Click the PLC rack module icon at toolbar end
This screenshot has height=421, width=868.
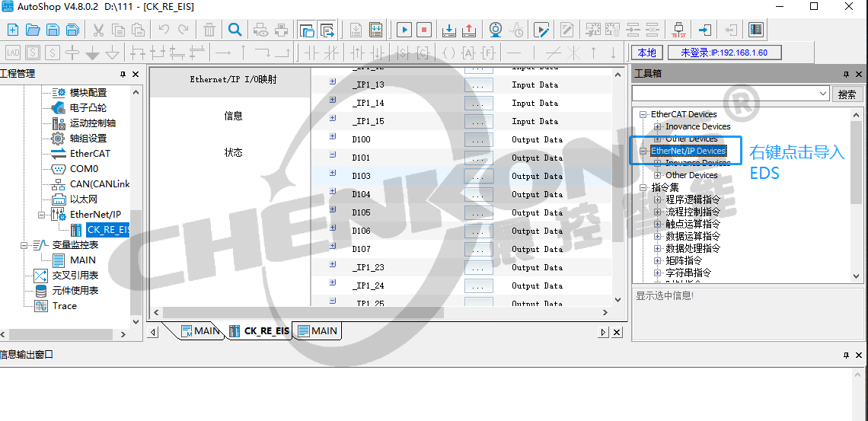755,30
